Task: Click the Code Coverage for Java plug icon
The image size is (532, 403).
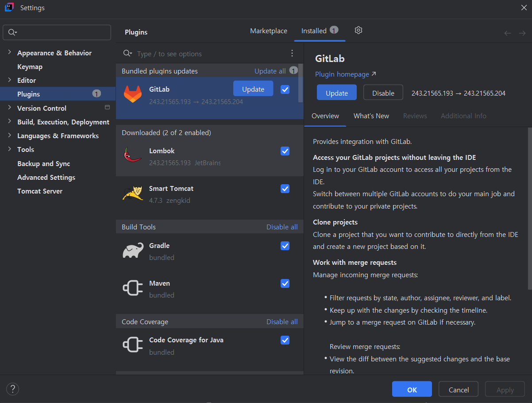Action: tap(133, 345)
